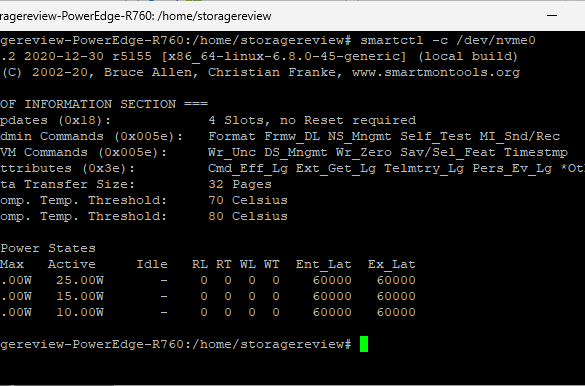Click the Idle column header
The height and width of the screenshot is (386, 585).
pos(152,264)
